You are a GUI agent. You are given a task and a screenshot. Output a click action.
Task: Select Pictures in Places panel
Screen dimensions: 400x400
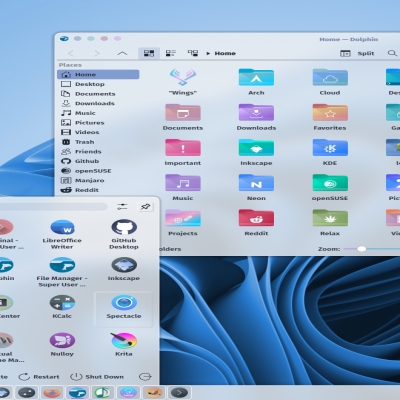click(98, 123)
